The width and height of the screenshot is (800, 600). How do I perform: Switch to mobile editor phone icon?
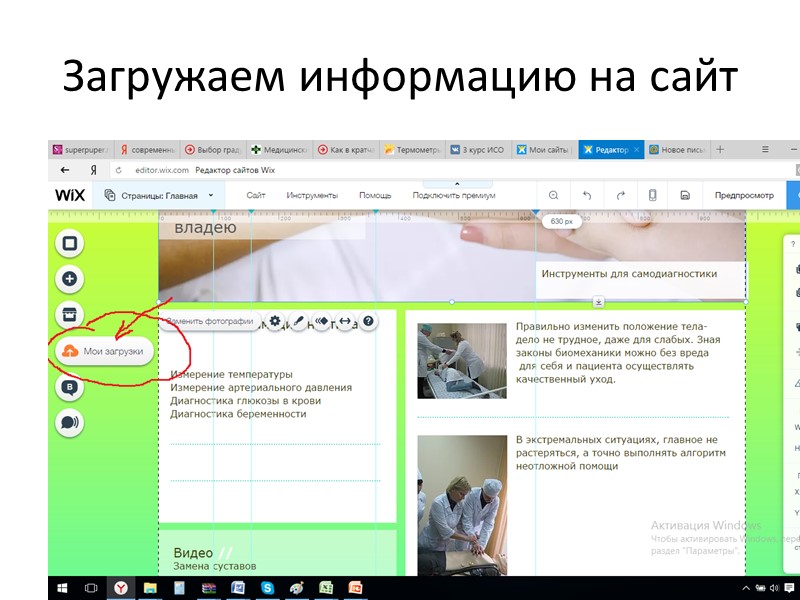tap(653, 195)
